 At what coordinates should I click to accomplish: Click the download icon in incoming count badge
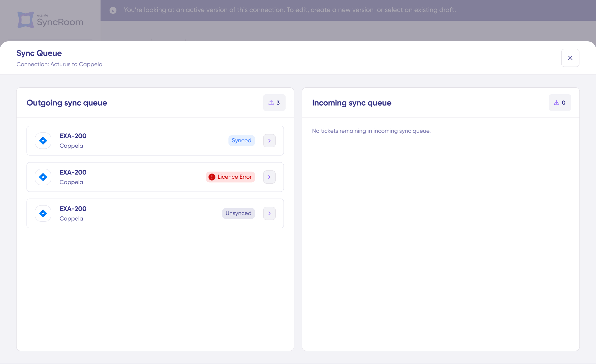click(x=557, y=103)
